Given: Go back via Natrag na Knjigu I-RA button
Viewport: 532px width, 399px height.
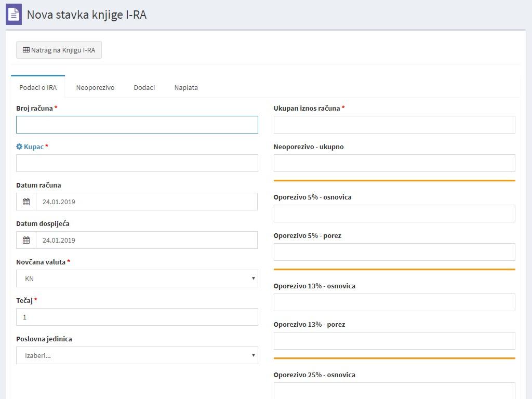Looking at the screenshot, I should tap(59, 50).
